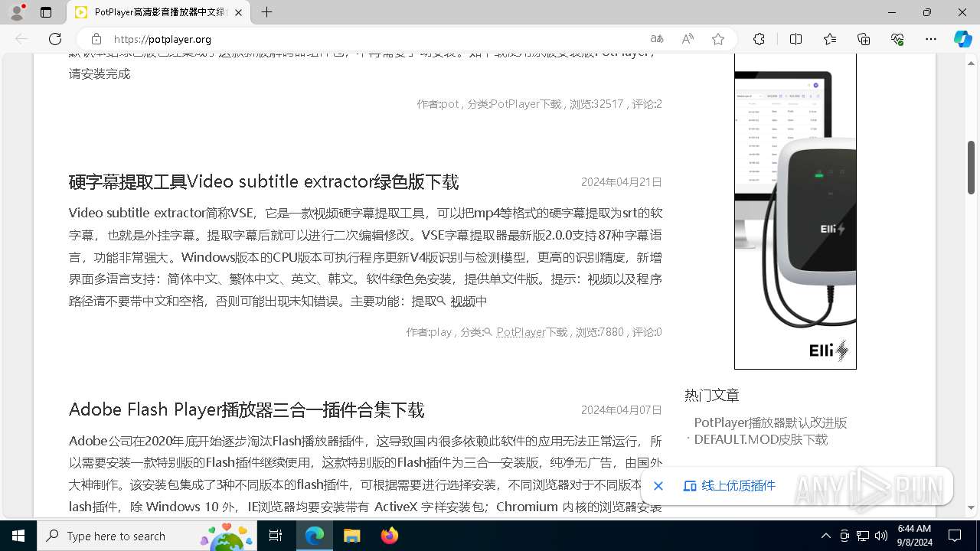Open the Windows Start menu
The image size is (980, 551).
coord(18,536)
